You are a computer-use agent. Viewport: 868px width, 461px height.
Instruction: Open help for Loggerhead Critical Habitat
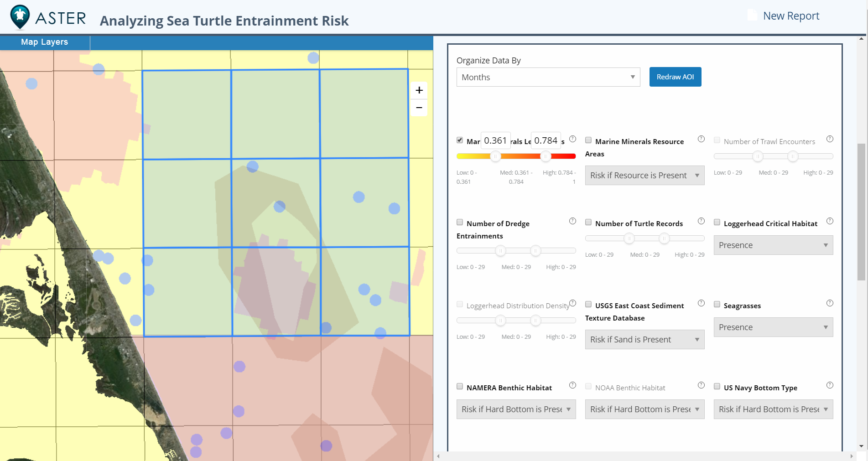point(830,221)
